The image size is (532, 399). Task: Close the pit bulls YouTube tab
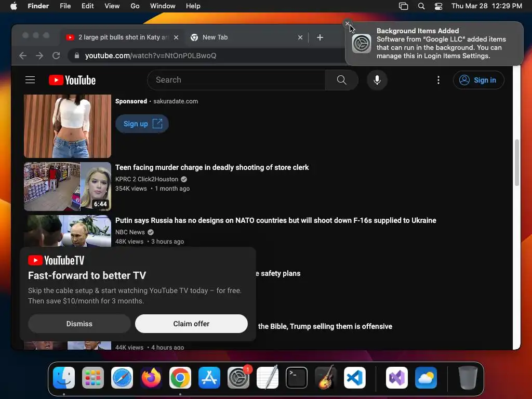click(x=176, y=37)
